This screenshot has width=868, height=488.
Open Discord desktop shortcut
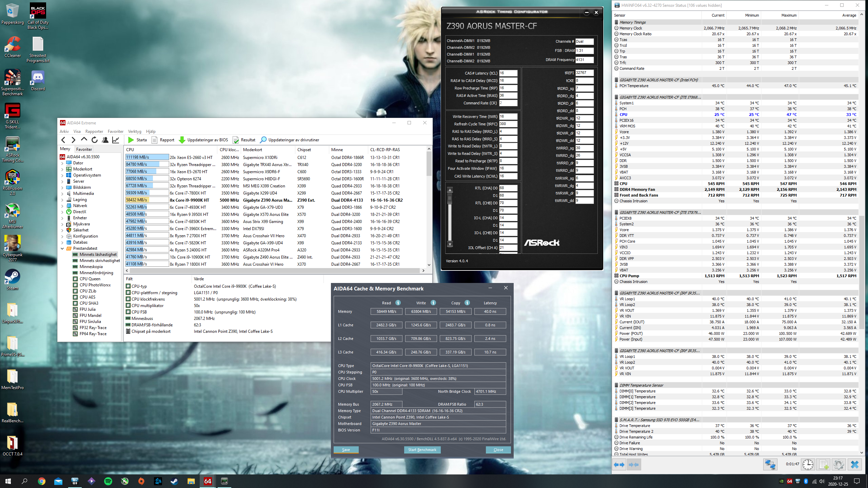[x=38, y=81]
